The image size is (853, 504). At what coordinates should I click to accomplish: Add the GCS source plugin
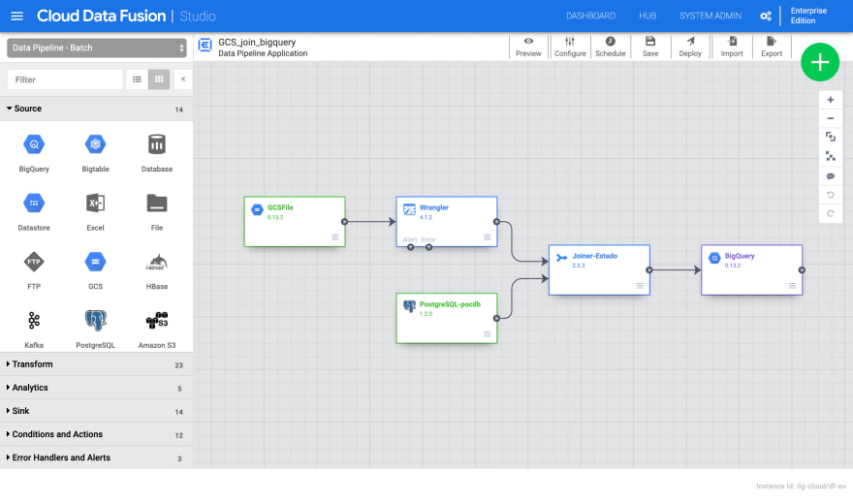pyautogui.click(x=95, y=270)
